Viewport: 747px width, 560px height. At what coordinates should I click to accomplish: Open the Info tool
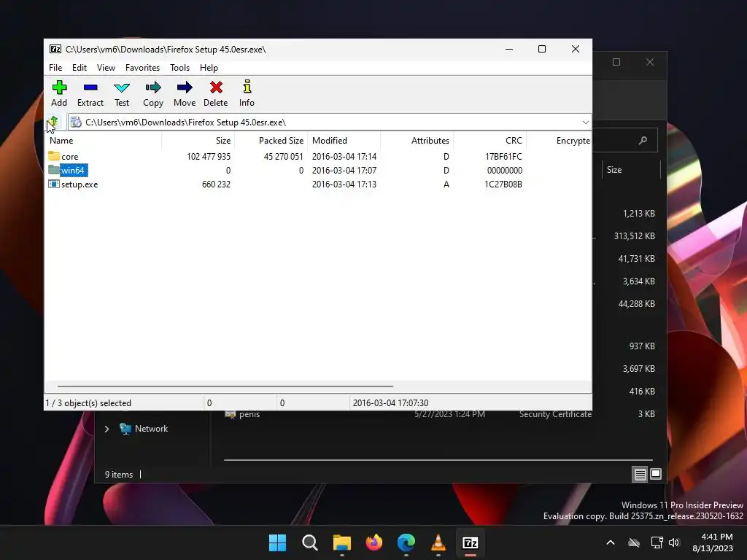tap(247, 87)
